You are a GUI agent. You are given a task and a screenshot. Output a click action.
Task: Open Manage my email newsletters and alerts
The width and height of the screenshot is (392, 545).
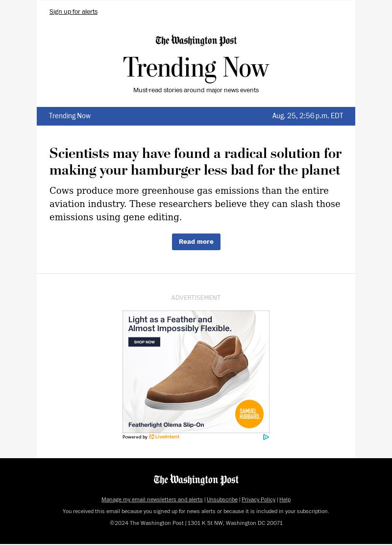click(152, 499)
